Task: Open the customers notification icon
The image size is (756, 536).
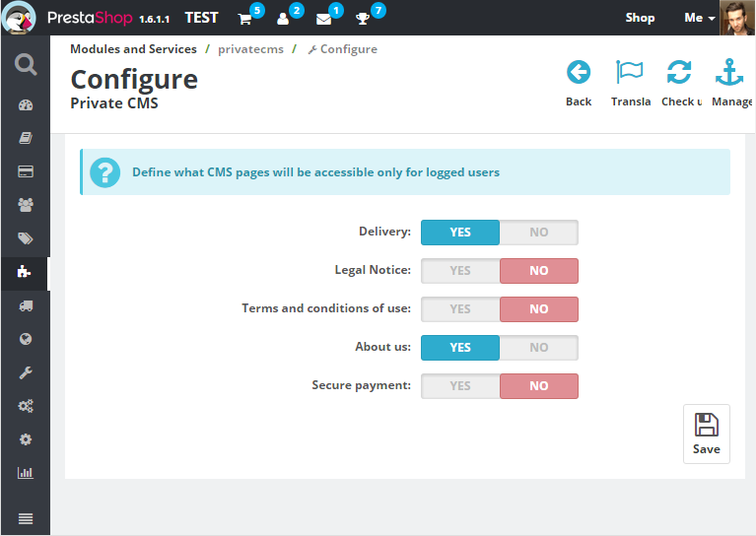Action: click(284, 19)
